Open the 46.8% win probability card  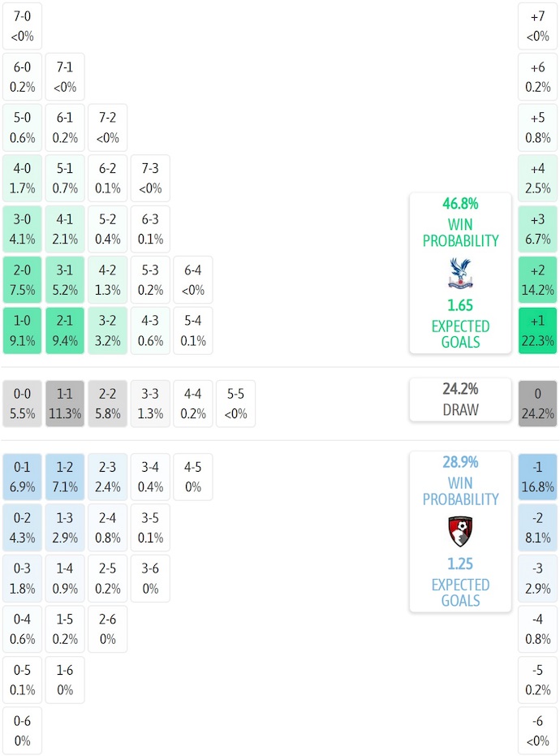(460, 273)
